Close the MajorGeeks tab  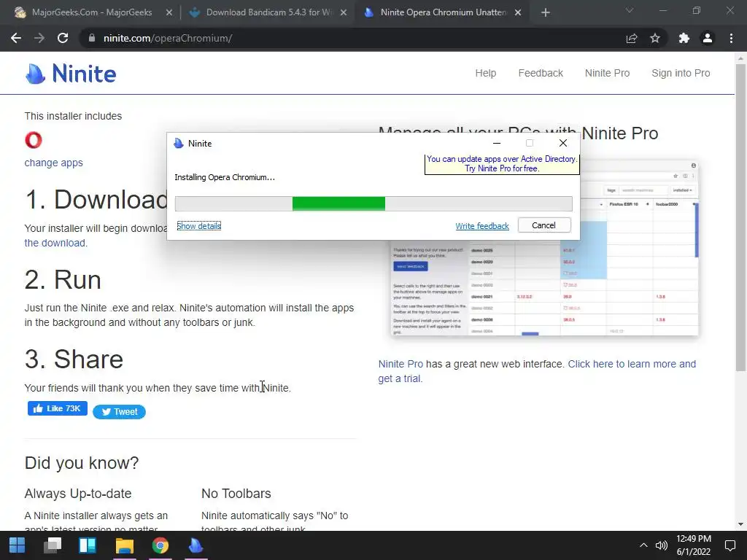pyautogui.click(x=169, y=13)
